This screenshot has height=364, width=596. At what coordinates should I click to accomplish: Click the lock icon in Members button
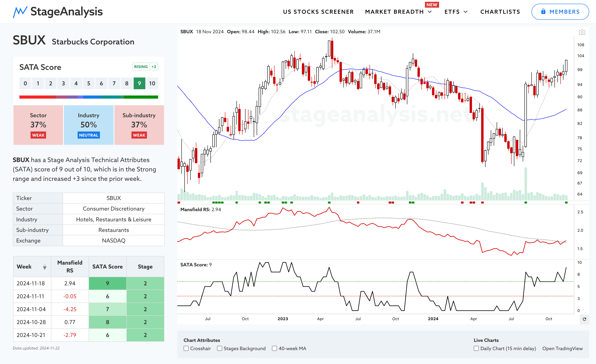tap(543, 11)
